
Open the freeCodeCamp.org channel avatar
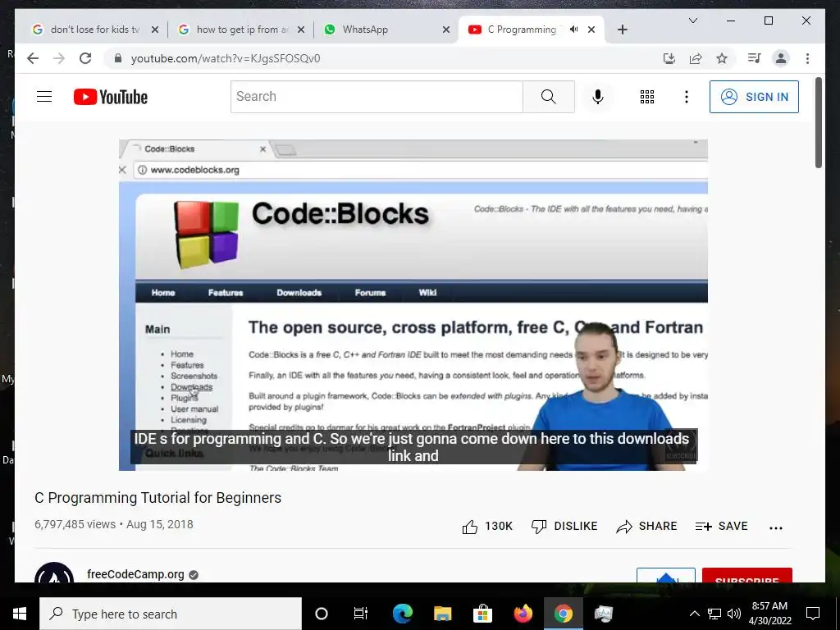pyautogui.click(x=54, y=573)
